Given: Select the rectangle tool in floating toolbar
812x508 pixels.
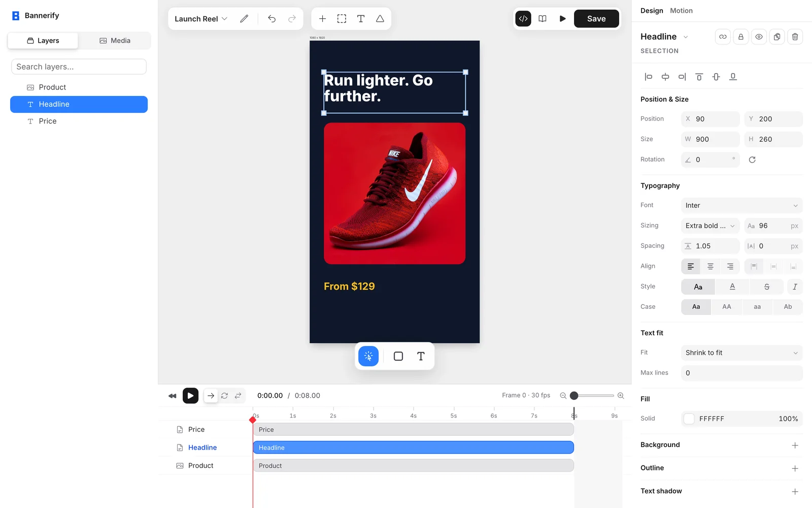Looking at the screenshot, I should (398, 356).
